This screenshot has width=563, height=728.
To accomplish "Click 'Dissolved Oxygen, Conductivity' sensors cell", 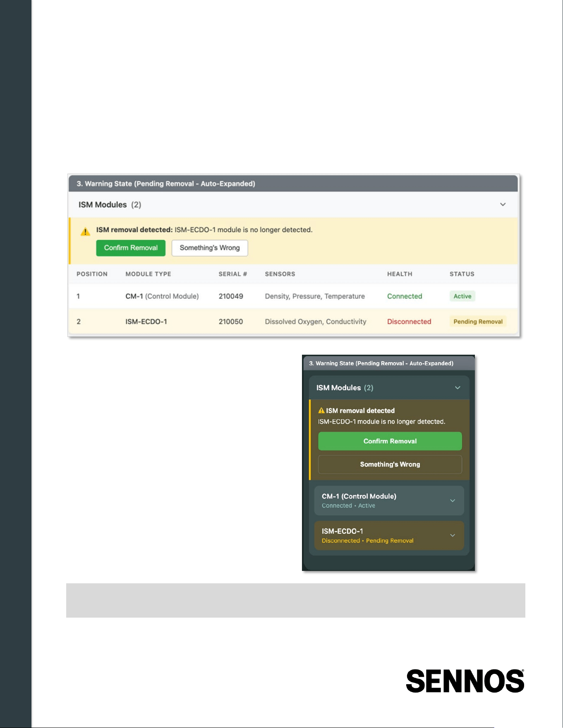I will (316, 322).
